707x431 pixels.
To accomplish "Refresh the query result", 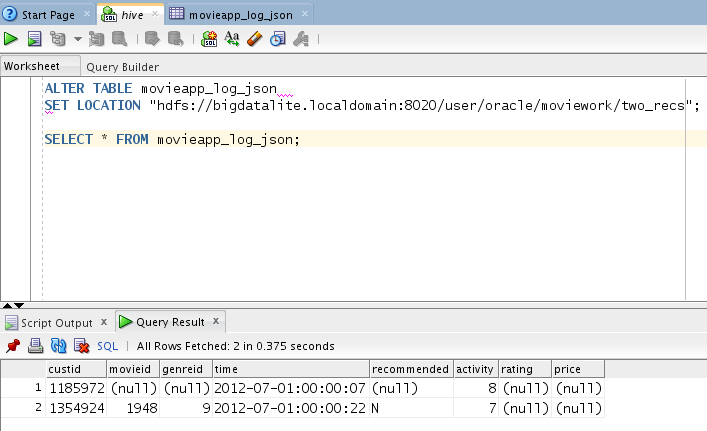I will (59, 346).
